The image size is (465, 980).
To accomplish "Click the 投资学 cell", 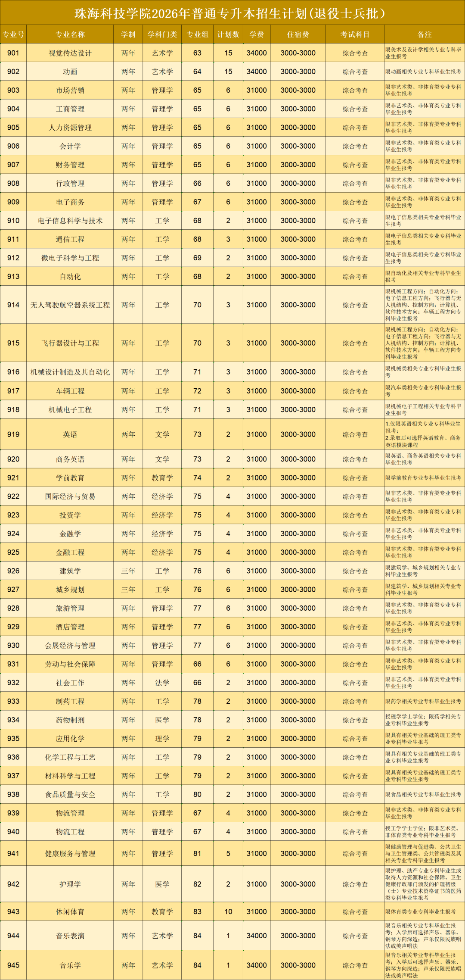I will click(x=70, y=515).
